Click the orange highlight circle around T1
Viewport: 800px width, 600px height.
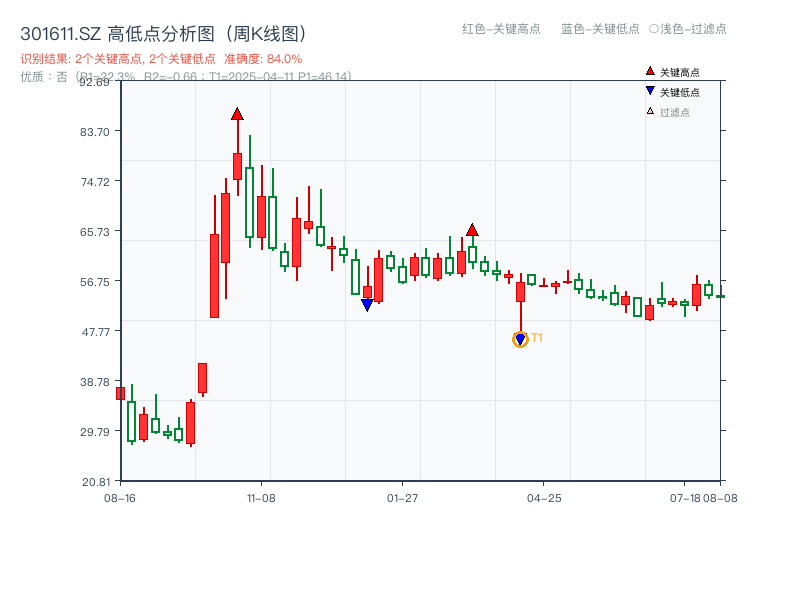519,340
